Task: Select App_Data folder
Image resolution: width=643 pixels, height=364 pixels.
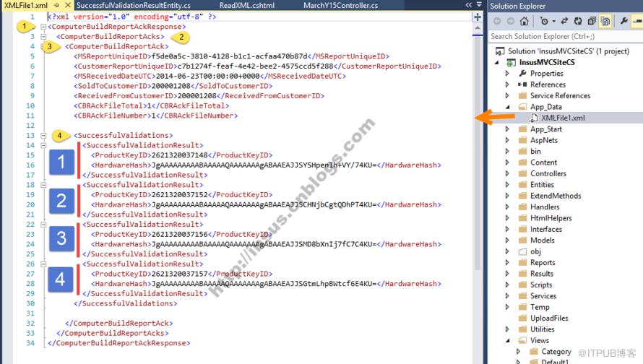Action: (x=545, y=107)
